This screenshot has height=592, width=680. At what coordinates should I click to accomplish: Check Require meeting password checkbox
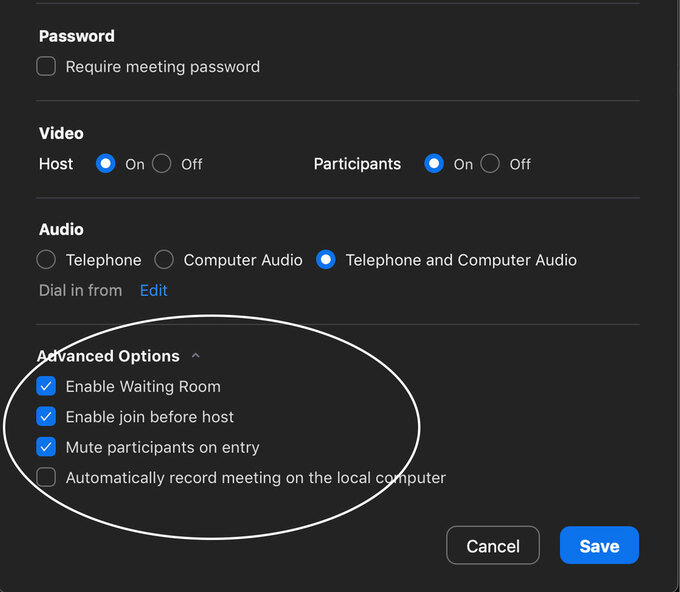click(46, 67)
